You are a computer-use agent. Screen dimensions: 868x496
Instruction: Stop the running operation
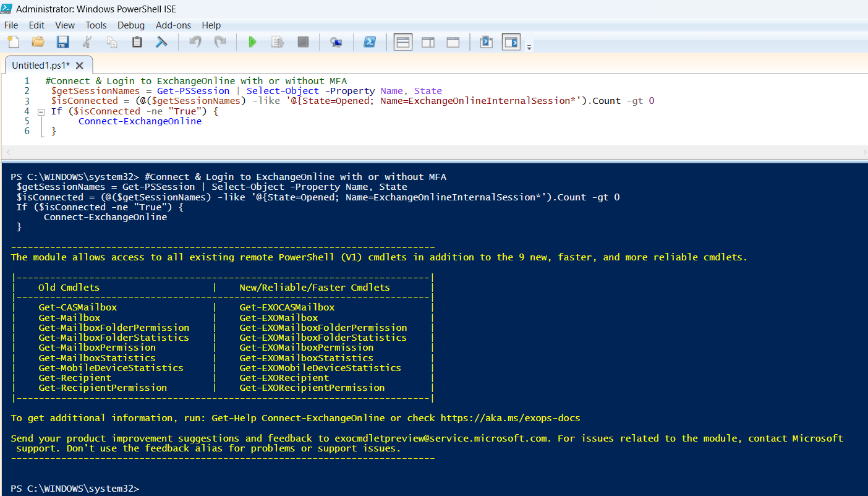click(303, 42)
